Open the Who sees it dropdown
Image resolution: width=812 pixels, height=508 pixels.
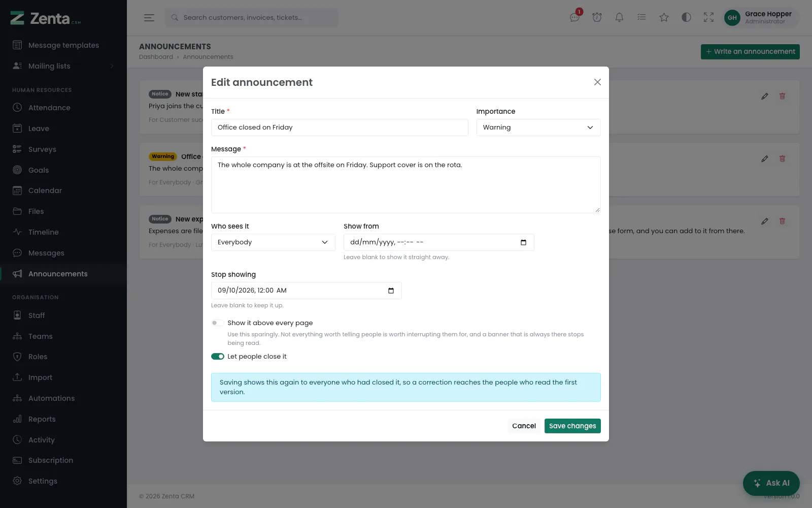273,242
